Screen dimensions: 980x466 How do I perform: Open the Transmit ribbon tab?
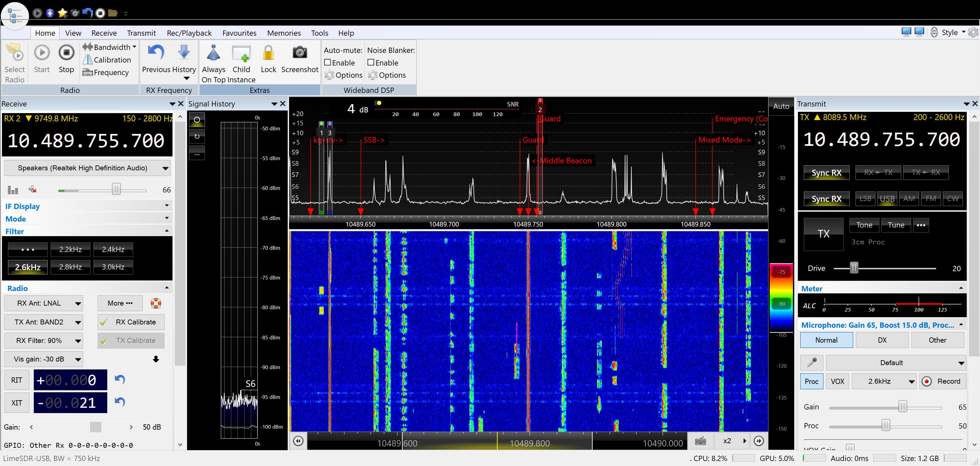[x=141, y=33]
